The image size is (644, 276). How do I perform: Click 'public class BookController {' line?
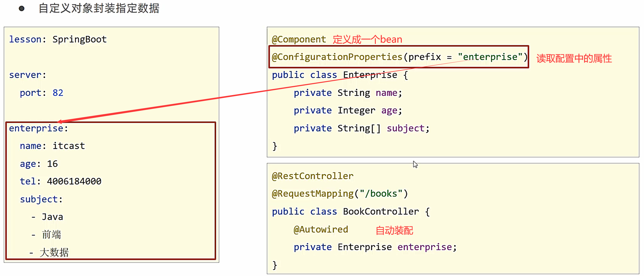[x=351, y=212]
